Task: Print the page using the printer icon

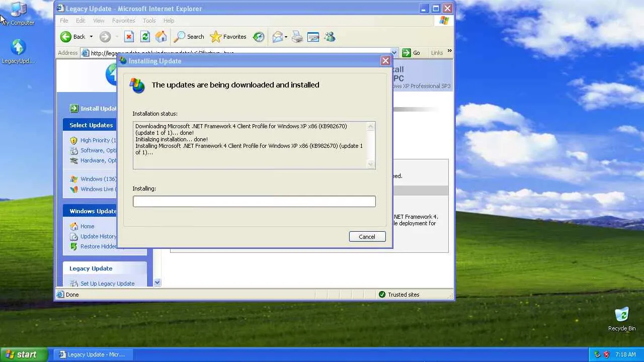Action: tap(297, 37)
